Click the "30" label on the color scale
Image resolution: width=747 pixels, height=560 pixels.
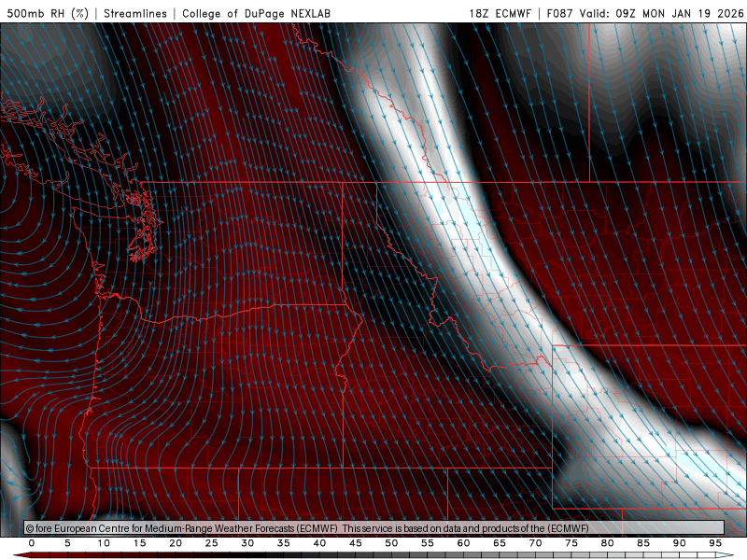click(247, 543)
